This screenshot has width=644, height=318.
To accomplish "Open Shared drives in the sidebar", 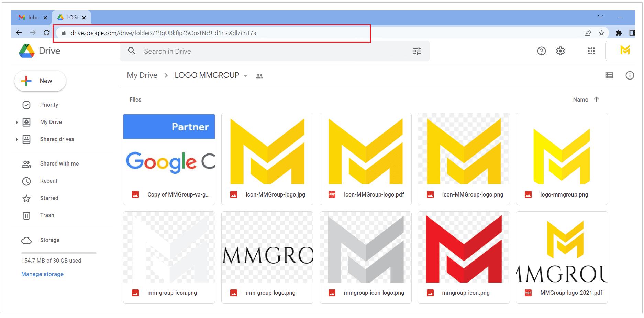I will (57, 139).
